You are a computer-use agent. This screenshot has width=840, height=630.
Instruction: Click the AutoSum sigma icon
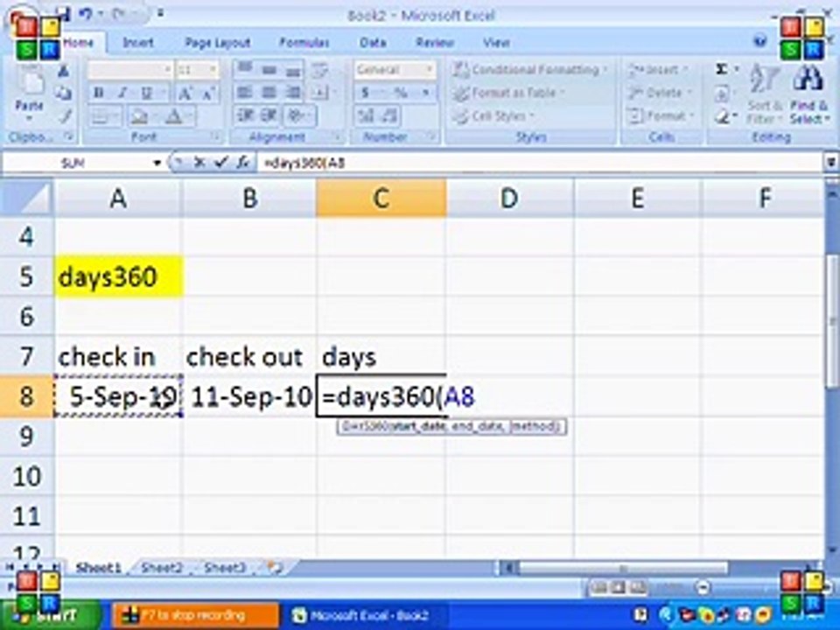722,70
